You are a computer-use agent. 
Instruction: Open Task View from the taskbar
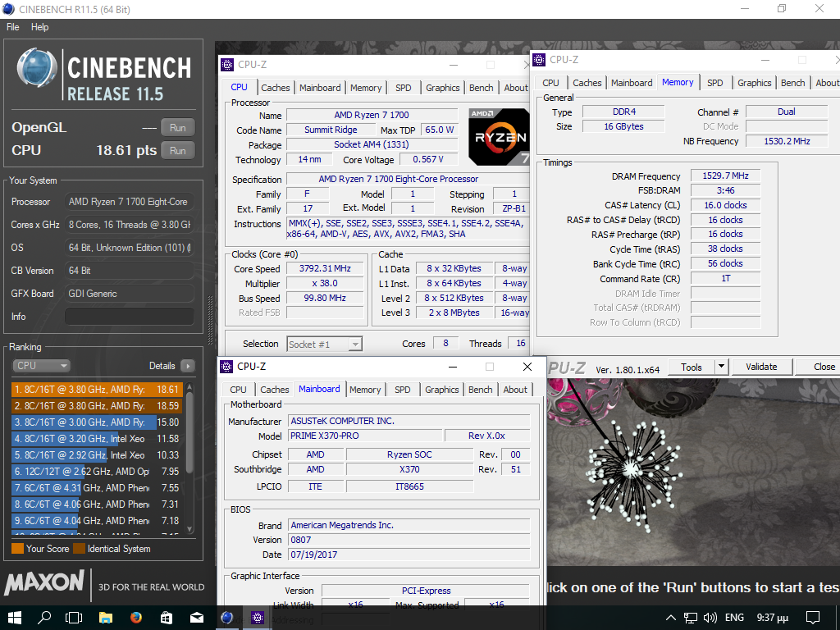74,618
